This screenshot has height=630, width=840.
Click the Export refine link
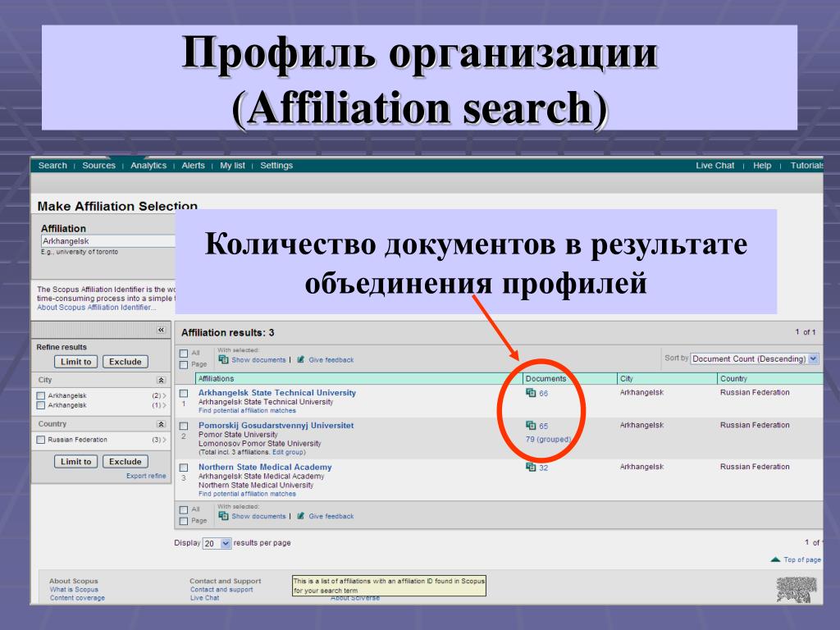click(x=146, y=476)
